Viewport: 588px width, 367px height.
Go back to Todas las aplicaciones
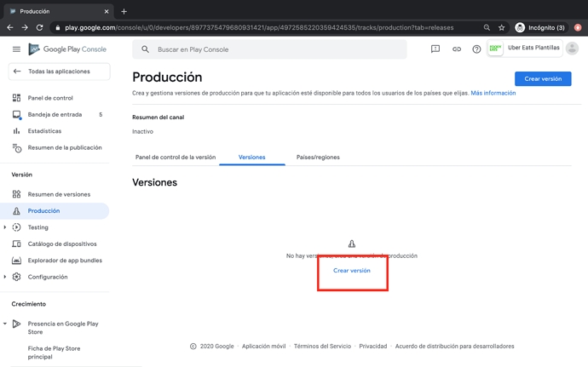pos(58,72)
